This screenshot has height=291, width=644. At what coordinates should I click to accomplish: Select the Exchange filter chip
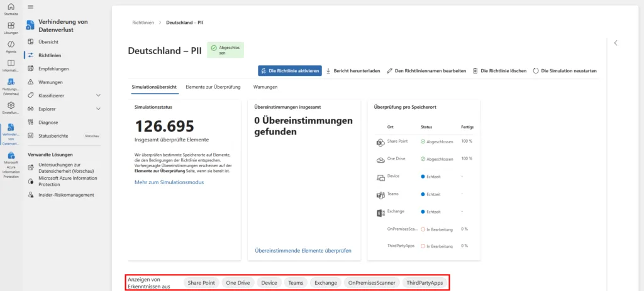coord(326,283)
